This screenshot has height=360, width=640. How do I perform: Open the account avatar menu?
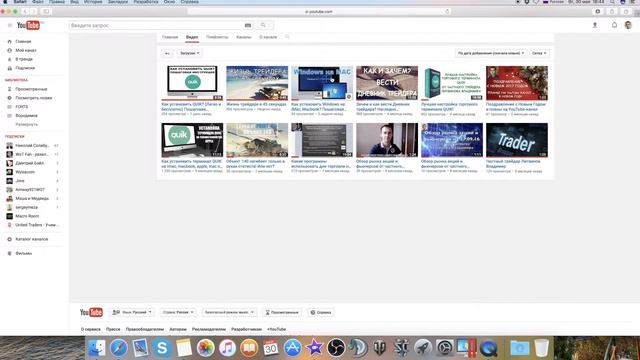coord(628,25)
